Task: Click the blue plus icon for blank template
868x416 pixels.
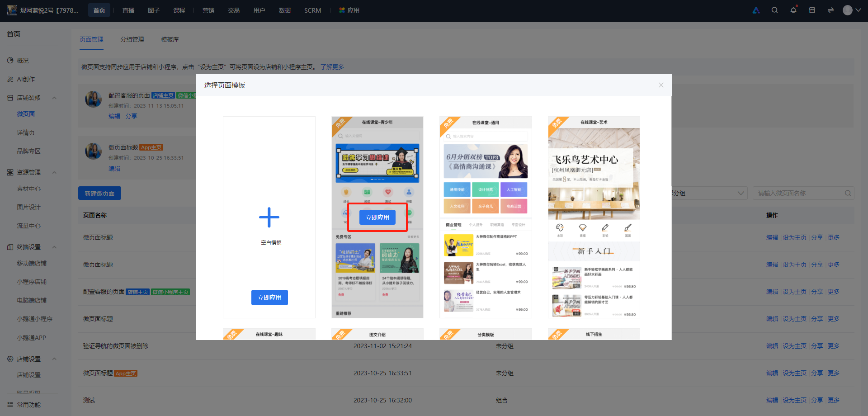Action: coord(269,217)
